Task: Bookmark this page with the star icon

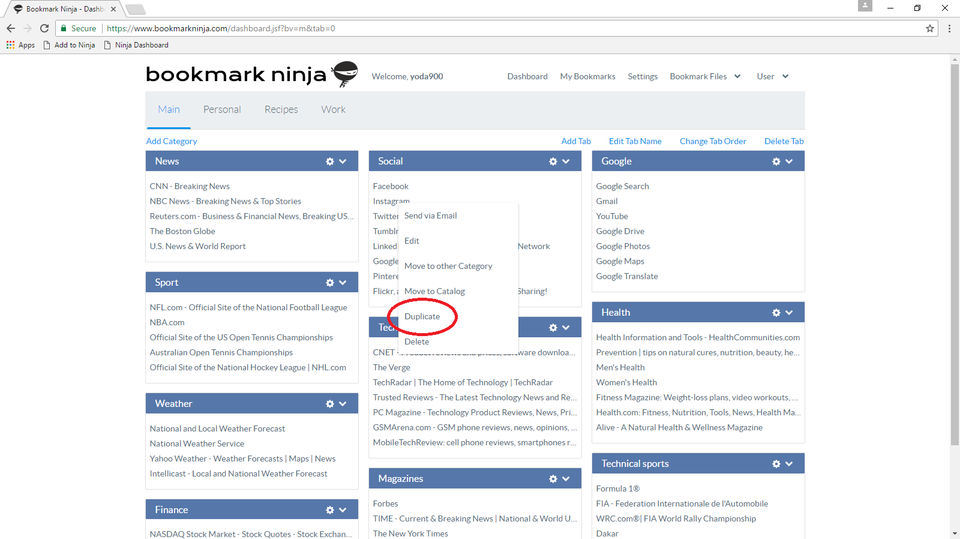Action: [x=930, y=28]
